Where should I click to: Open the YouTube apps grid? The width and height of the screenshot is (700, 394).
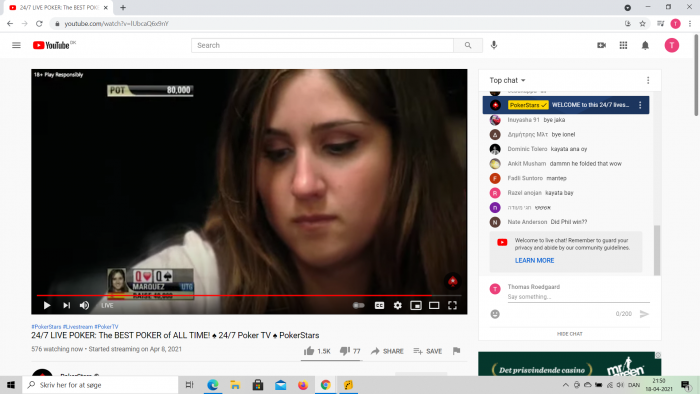623,45
